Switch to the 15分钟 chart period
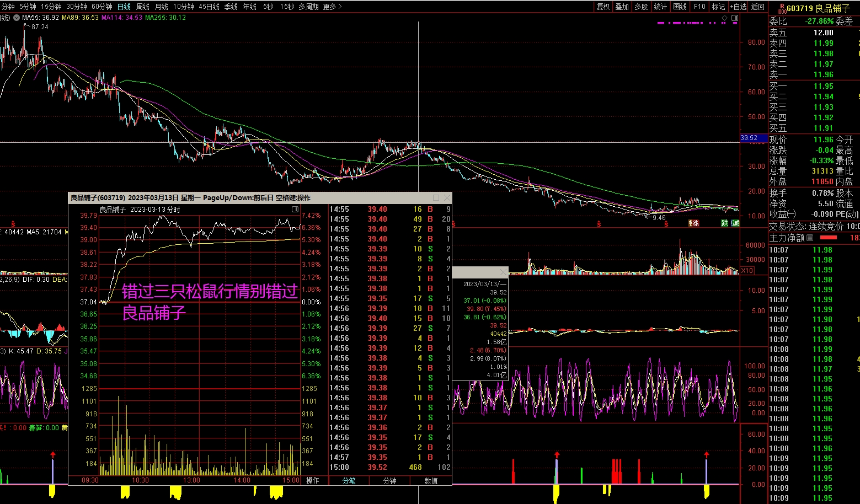This screenshot has width=860, height=504. point(51,7)
